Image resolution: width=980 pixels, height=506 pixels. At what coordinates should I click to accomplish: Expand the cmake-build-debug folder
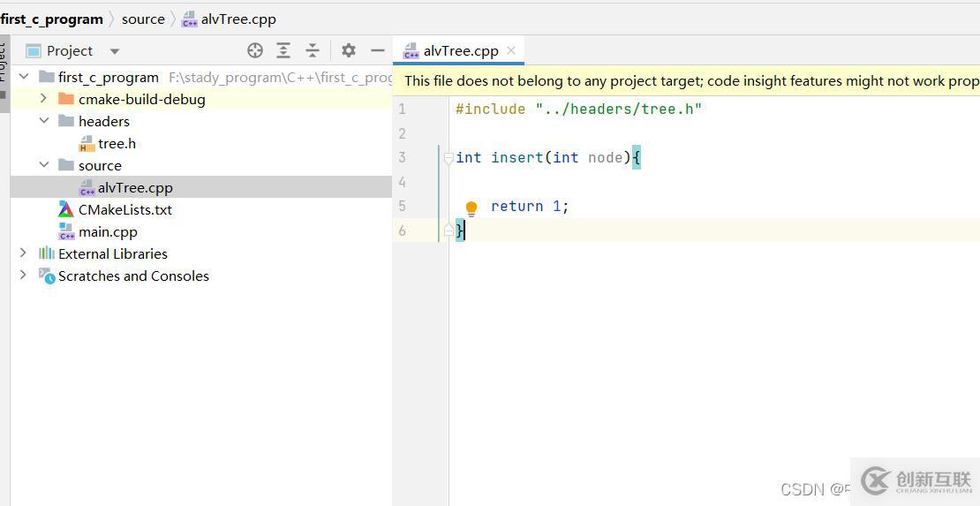tap(44, 99)
